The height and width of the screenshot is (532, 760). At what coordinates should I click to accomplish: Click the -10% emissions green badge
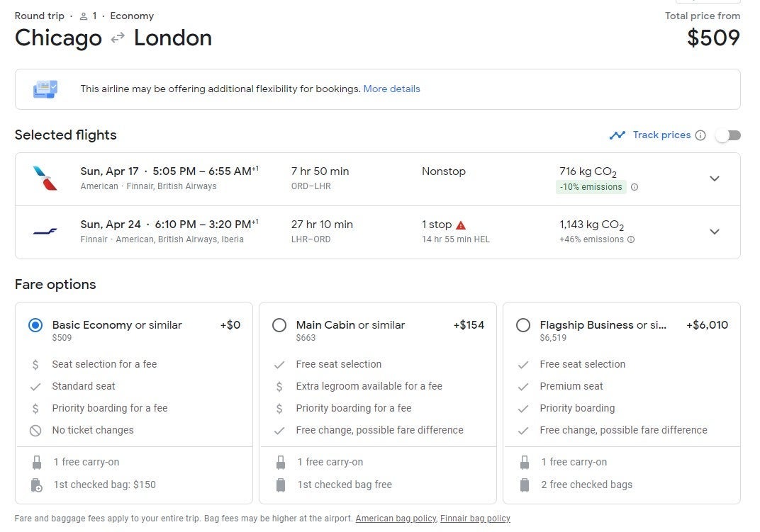591,187
